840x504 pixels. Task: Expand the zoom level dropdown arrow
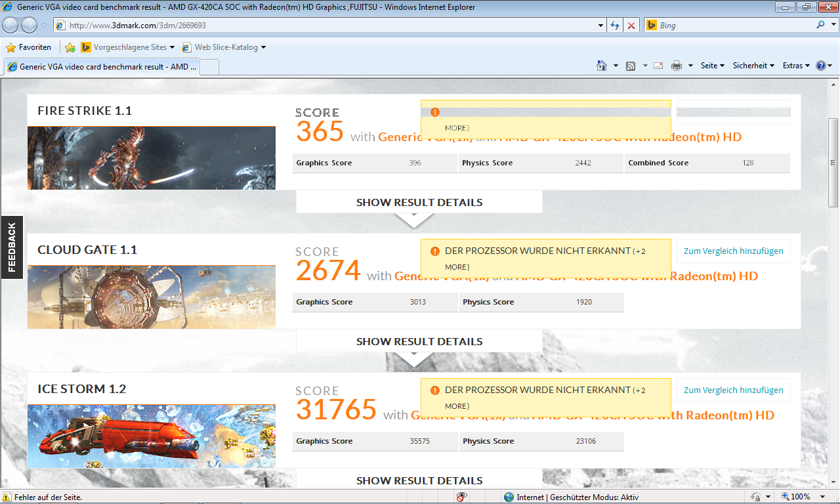(x=823, y=497)
